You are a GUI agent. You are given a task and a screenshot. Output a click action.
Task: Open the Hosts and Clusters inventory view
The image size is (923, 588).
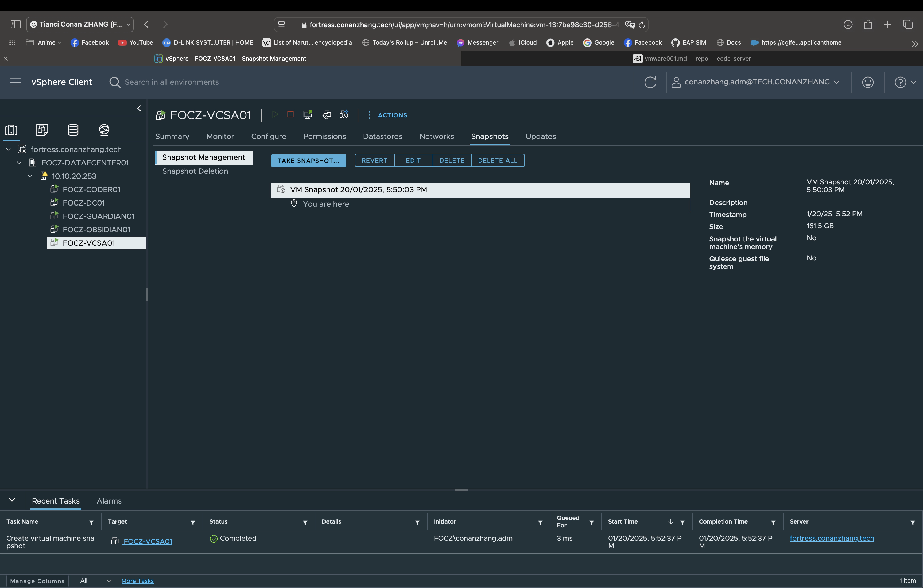[x=11, y=130]
